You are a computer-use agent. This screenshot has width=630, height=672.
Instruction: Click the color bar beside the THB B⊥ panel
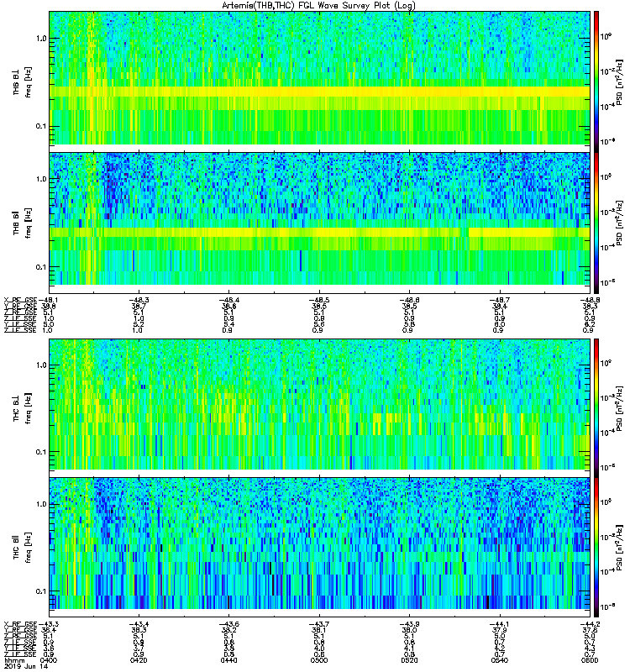pos(596,81)
